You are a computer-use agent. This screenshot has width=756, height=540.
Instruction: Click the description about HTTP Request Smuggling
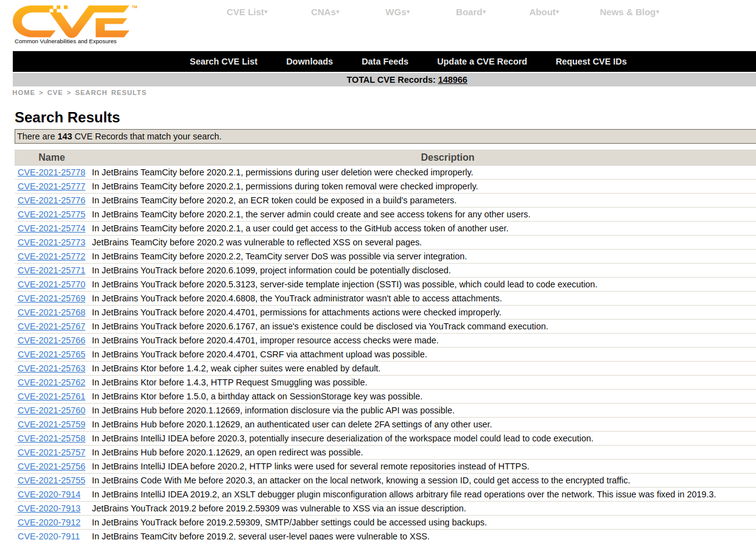(229, 382)
